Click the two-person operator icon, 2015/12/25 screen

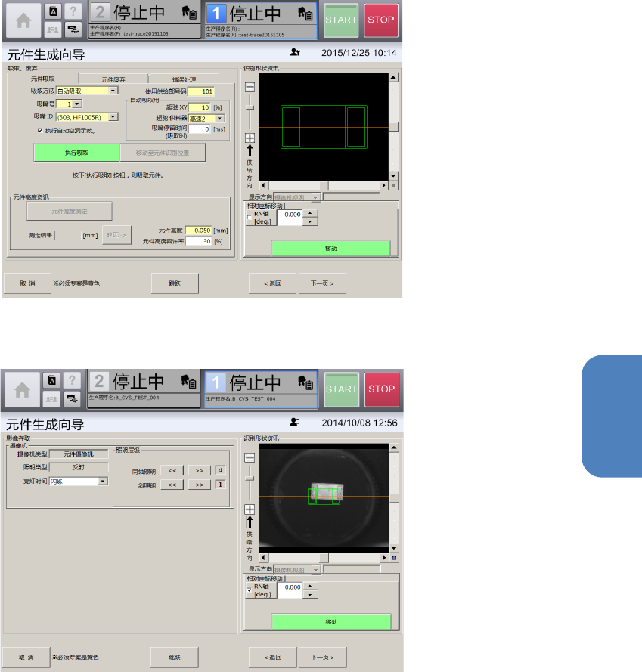pyautogui.click(x=53, y=29)
